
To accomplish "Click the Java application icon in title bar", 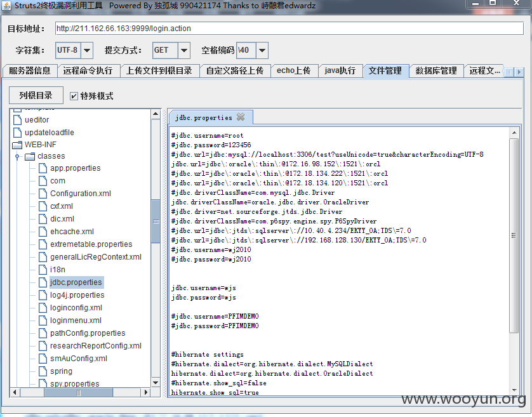I will [6, 5].
